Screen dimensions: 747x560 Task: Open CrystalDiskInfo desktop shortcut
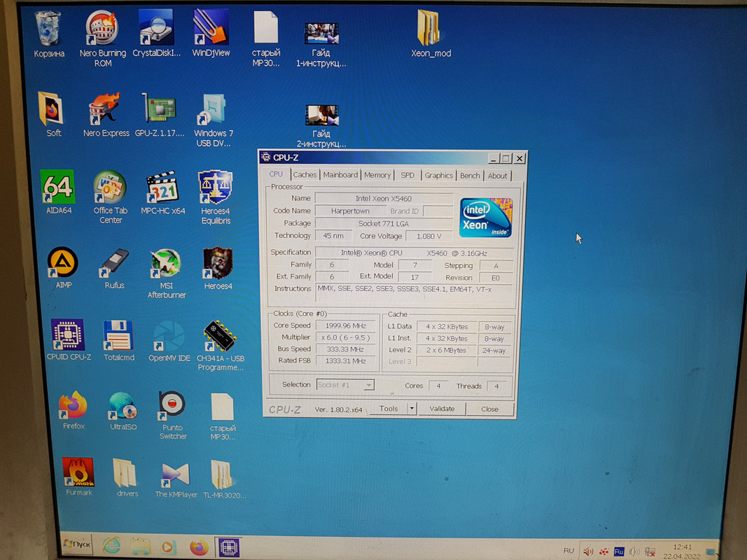(156, 34)
